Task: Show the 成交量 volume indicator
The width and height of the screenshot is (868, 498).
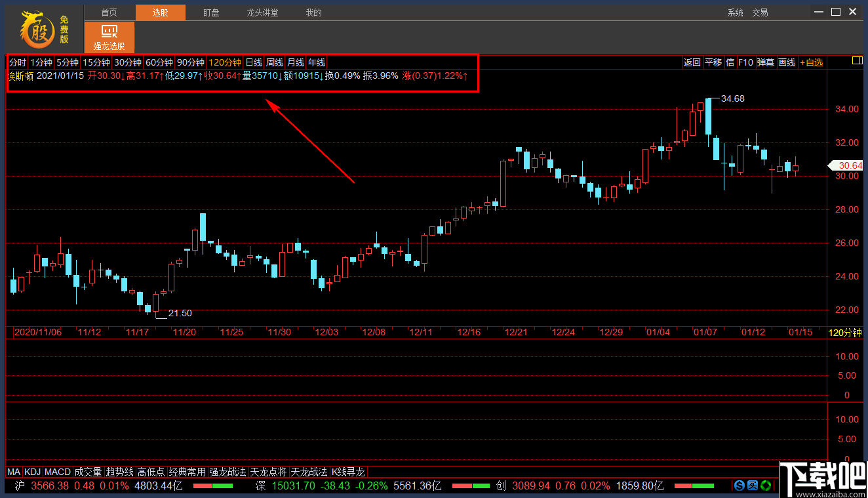Action: [x=89, y=472]
